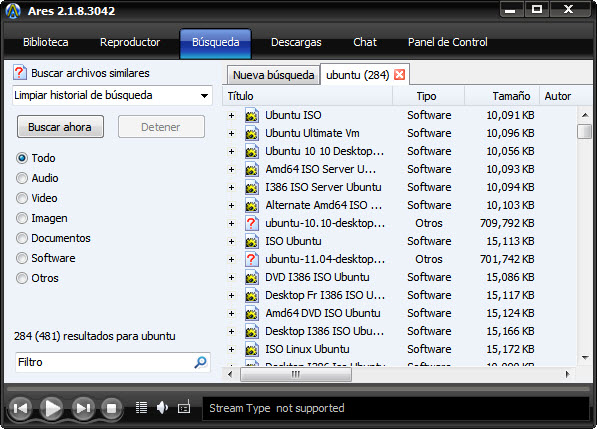Click the software icon beside 'I386 ISO Server Ubuntu'
Screen dimensions: 597x429
tap(252, 187)
